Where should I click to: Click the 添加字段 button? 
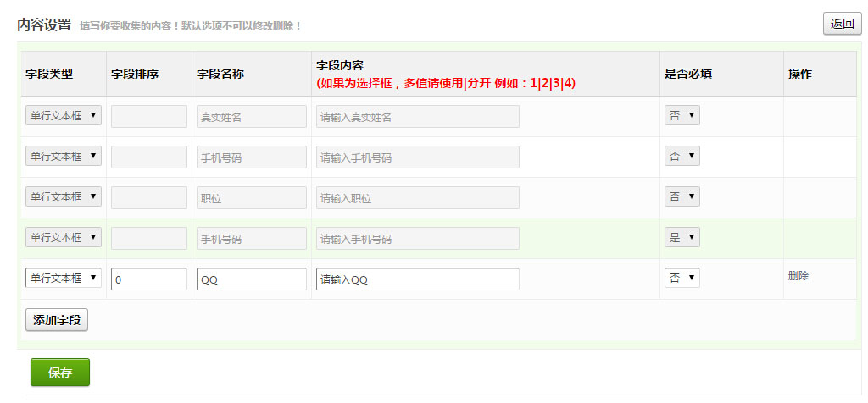click(x=57, y=320)
